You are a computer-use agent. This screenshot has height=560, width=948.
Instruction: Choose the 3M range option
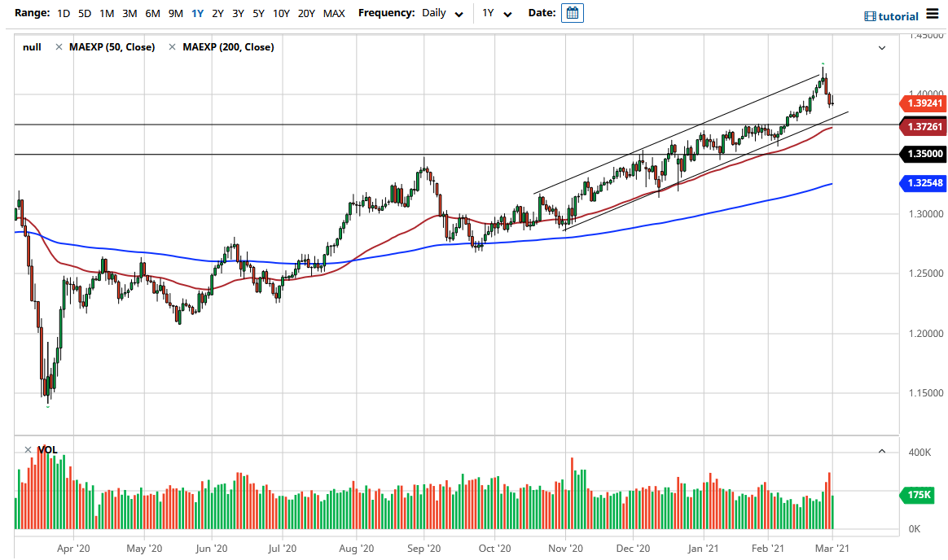click(x=129, y=14)
